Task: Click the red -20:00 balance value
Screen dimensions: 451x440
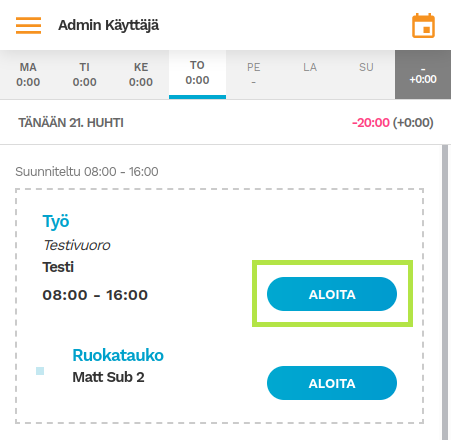Action: click(371, 123)
